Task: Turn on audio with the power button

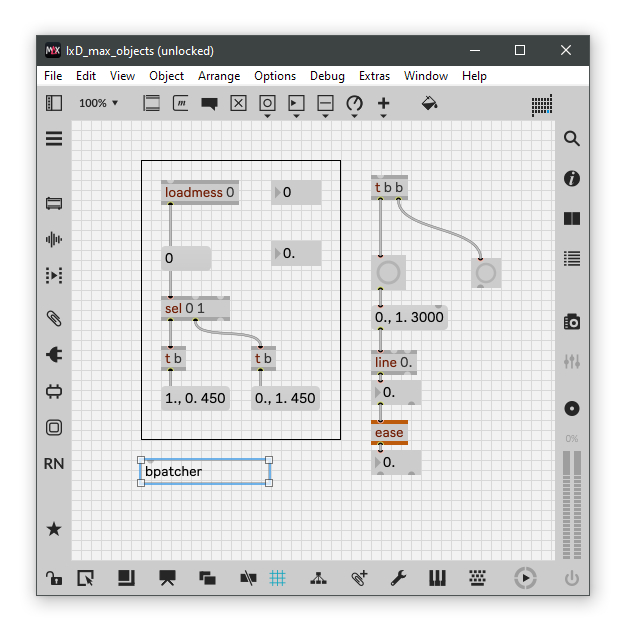Action: [571, 577]
